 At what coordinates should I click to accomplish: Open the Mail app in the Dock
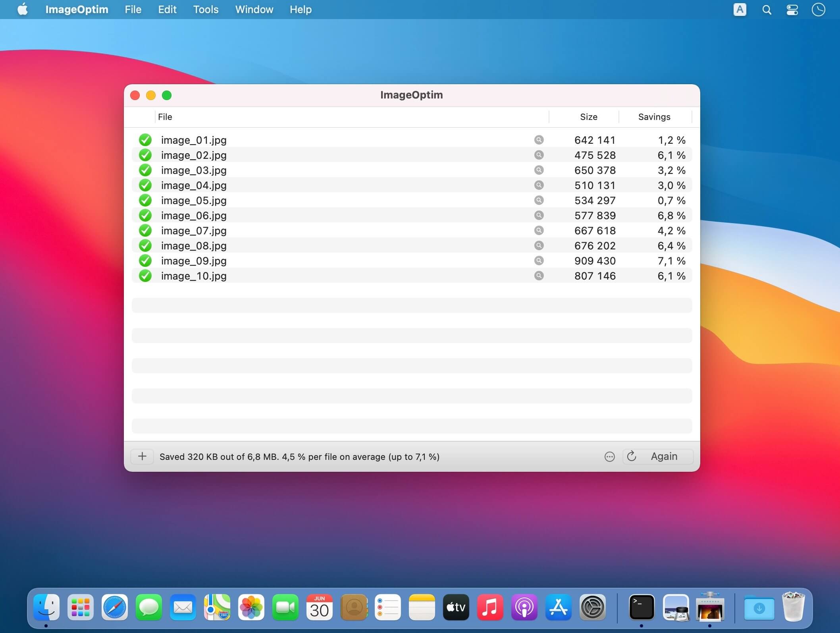183,607
